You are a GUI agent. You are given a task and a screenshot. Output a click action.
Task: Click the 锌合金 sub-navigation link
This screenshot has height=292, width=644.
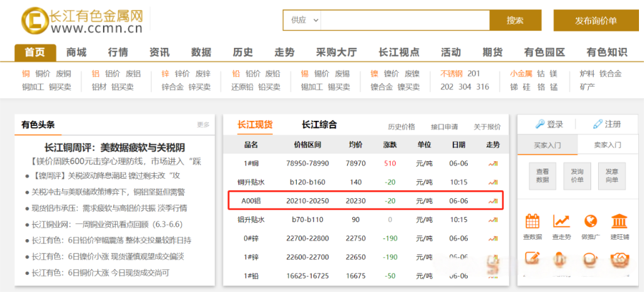pyautogui.click(x=172, y=87)
